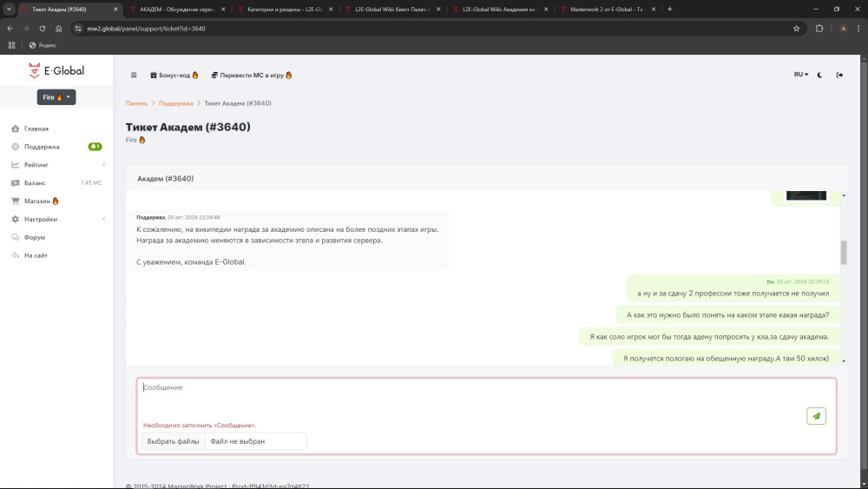Click the green send message button
The image size is (868, 489).
click(x=816, y=416)
